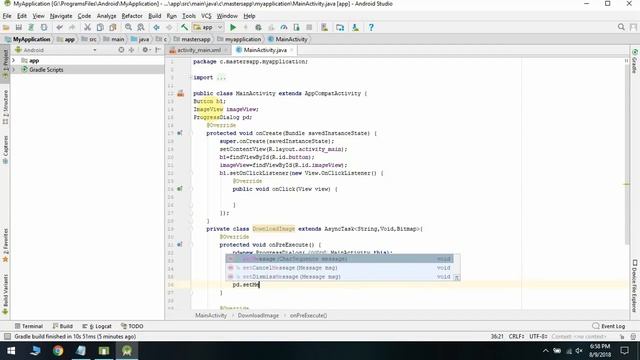Click the Find magnifier icon

128,27
